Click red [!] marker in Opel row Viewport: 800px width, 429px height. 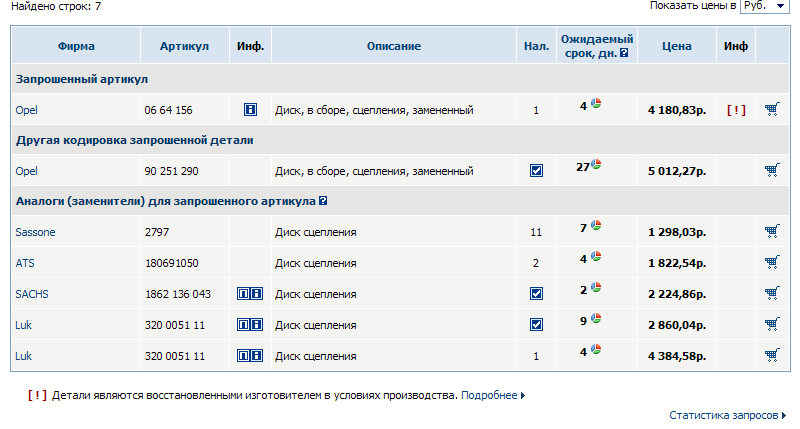click(x=735, y=110)
